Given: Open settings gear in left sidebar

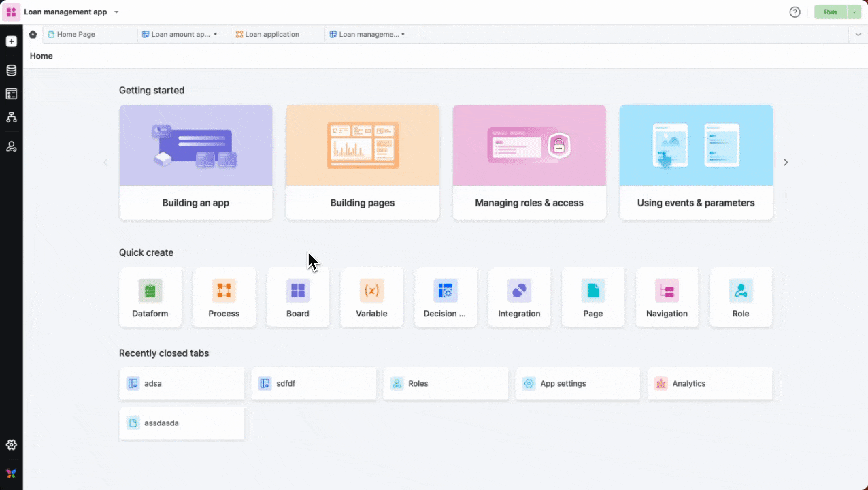Looking at the screenshot, I should [12, 445].
